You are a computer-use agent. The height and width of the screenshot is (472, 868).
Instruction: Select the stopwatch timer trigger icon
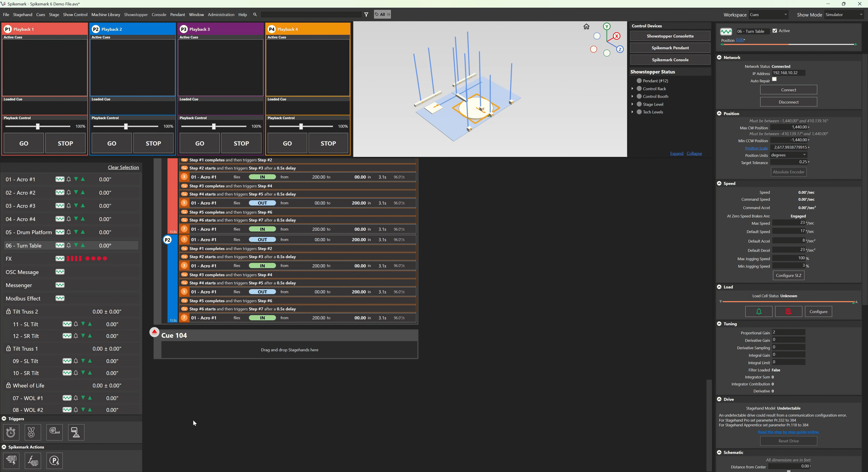point(11,432)
